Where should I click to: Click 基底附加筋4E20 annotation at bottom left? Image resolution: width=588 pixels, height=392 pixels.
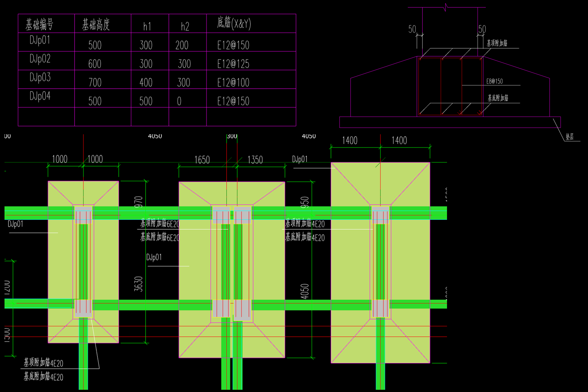tap(44, 377)
